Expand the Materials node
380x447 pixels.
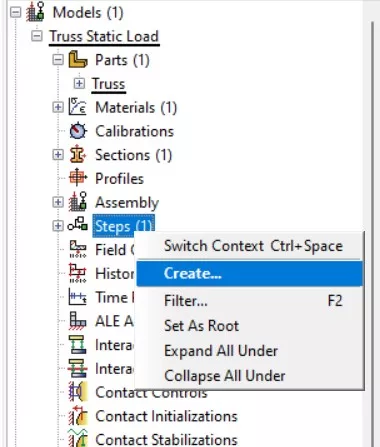tap(58, 107)
